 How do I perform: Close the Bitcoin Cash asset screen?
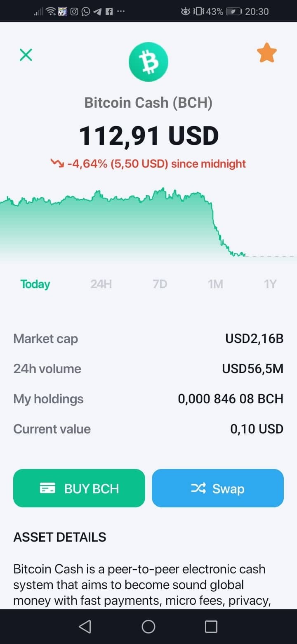pyautogui.click(x=26, y=54)
